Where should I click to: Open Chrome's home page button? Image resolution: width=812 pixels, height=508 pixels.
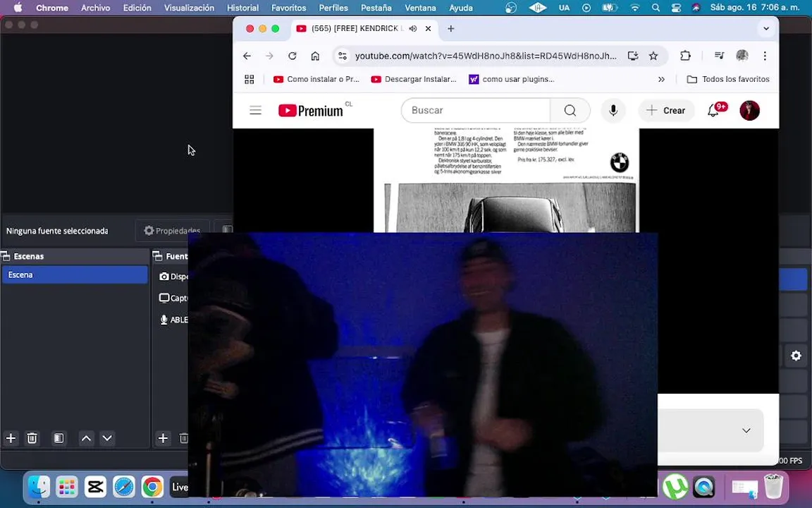[315, 56]
